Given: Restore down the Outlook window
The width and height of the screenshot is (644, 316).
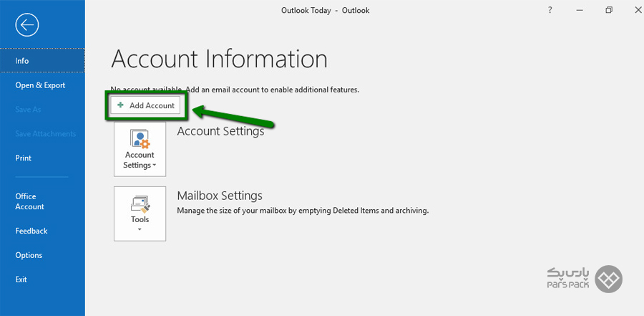Looking at the screenshot, I should [x=609, y=10].
